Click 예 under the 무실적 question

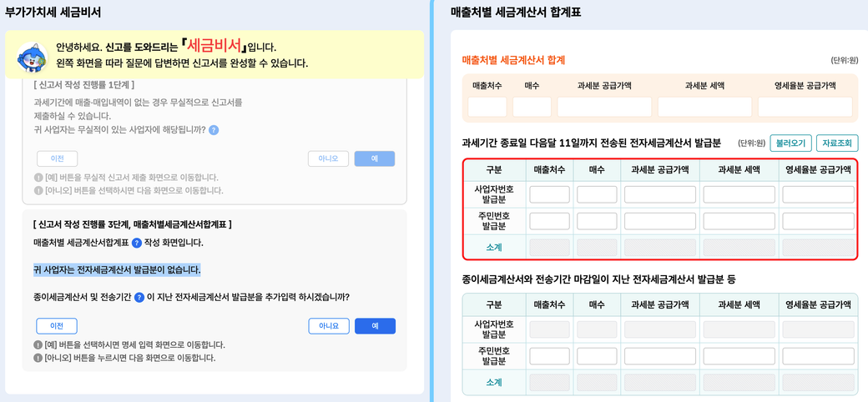(x=374, y=158)
